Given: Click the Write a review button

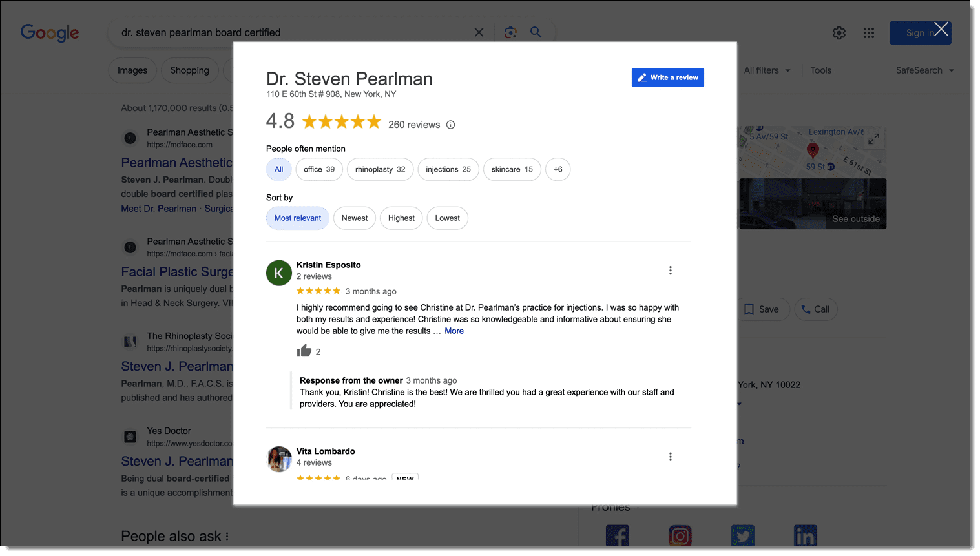Looking at the screenshot, I should (x=667, y=77).
